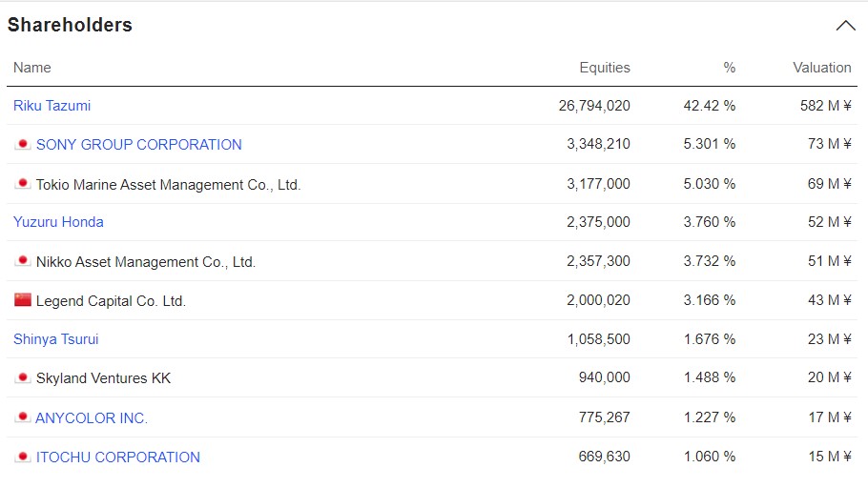This screenshot has height=488, width=868.
Task: Click the Equities column header
Action: coord(605,68)
